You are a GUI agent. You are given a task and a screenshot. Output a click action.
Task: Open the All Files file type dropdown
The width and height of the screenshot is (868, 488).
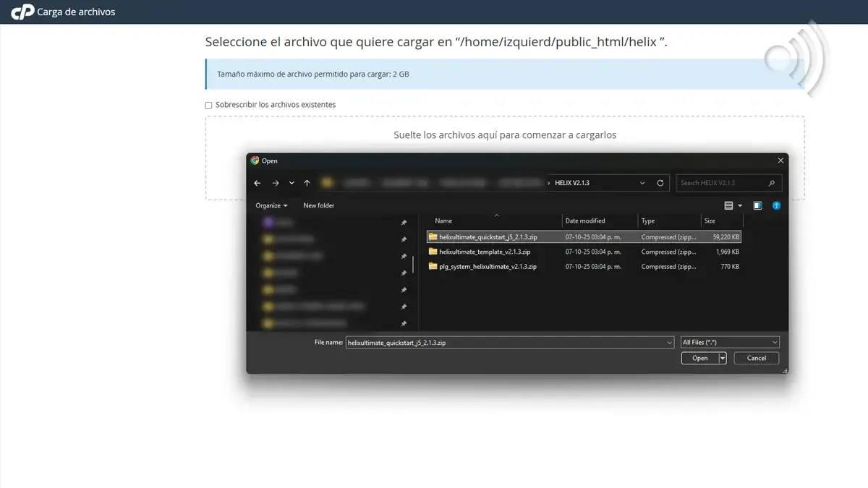(730, 342)
